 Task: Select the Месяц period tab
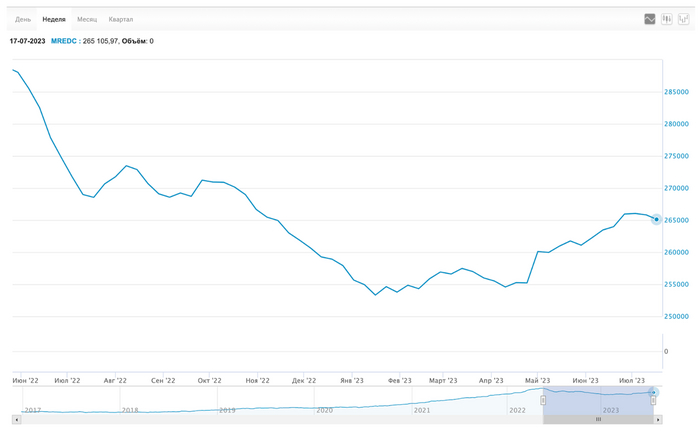87,19
